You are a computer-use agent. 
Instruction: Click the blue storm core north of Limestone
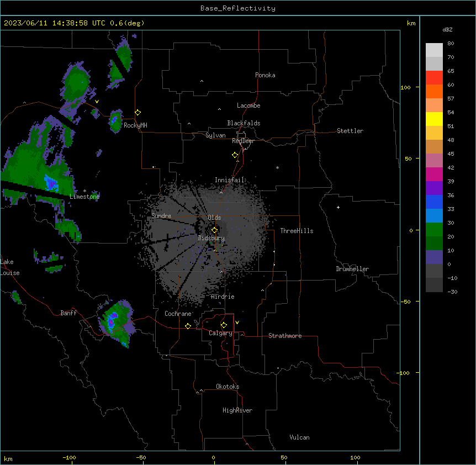[51, 183]
